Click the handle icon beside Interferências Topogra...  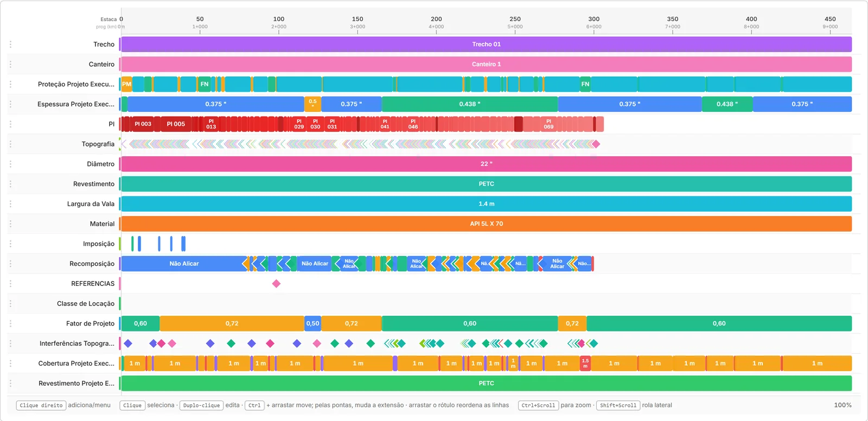tap(10, 343)
